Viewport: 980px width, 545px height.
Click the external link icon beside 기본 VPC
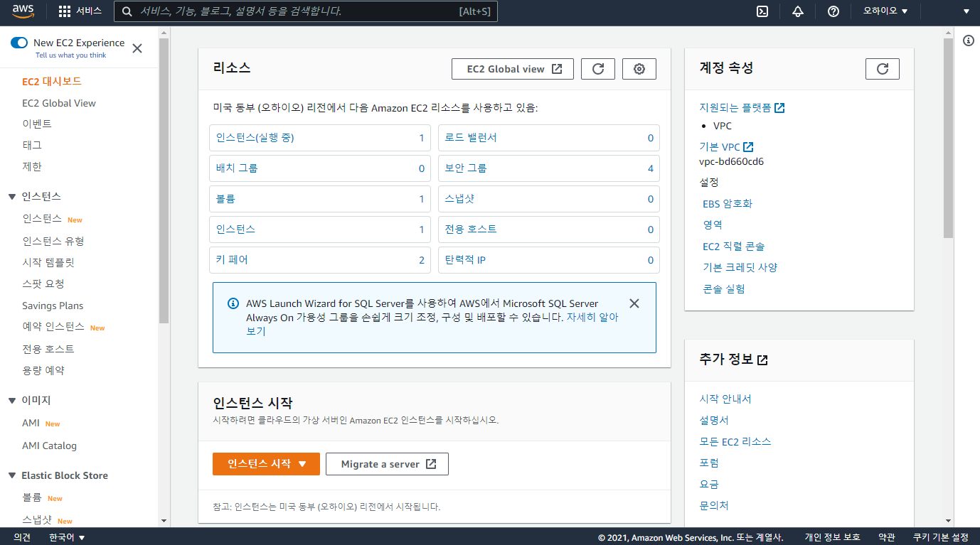tap(748, 147)
